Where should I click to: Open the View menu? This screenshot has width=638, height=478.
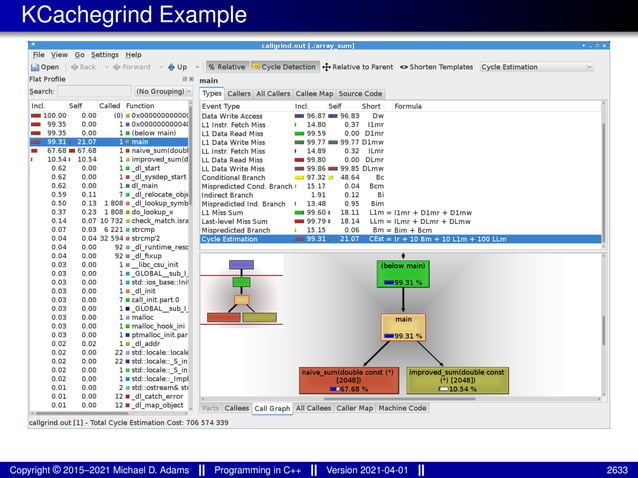tap(59, 55)
